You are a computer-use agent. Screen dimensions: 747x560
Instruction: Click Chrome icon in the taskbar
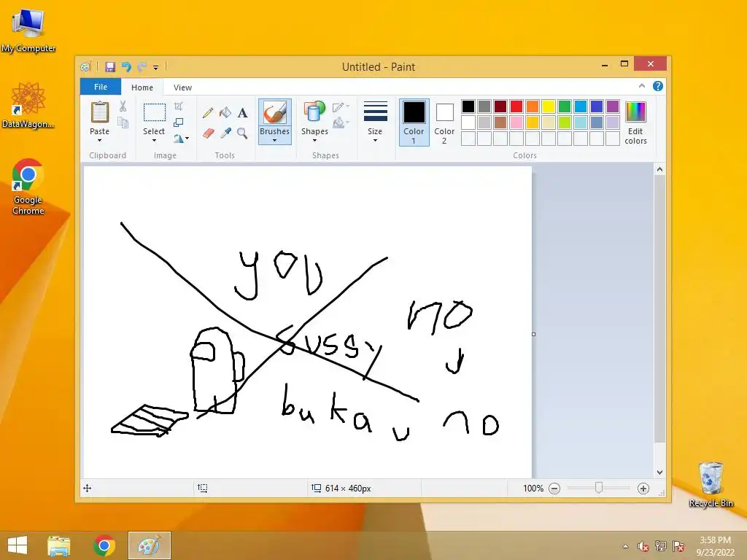(104, 545)
